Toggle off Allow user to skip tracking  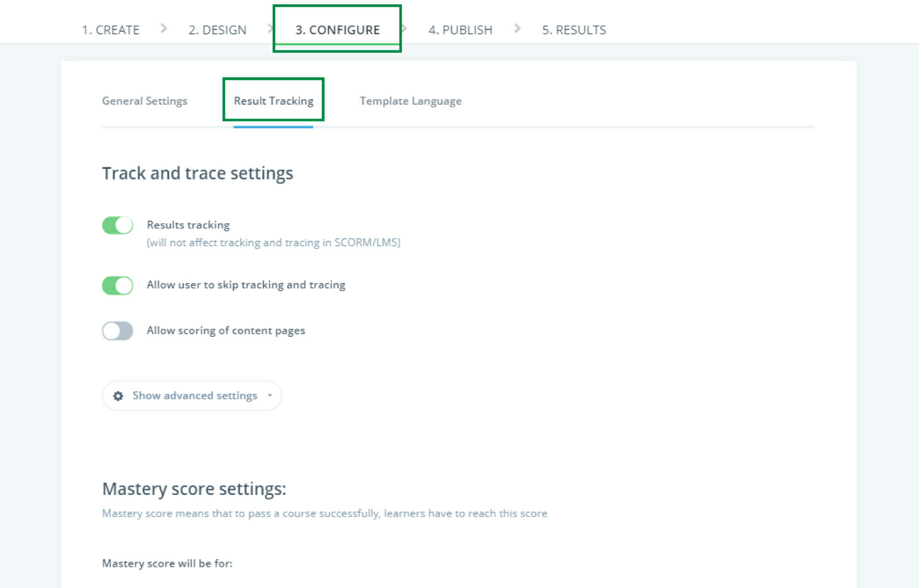click(118, 285)
